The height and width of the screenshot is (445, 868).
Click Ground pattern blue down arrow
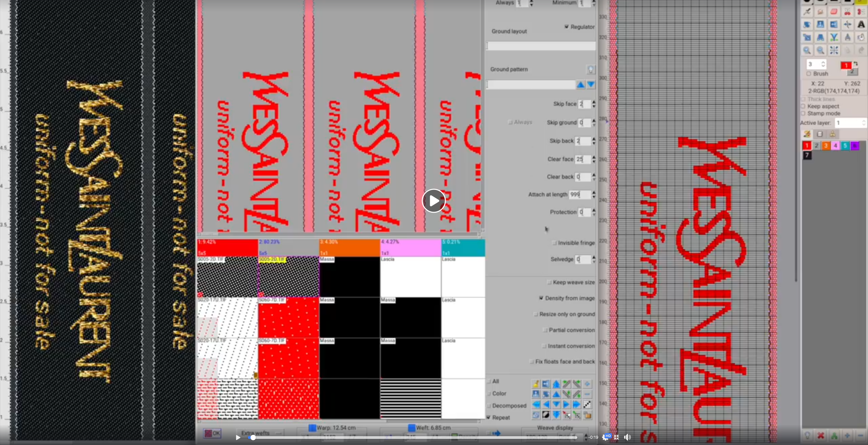(591, 84)
